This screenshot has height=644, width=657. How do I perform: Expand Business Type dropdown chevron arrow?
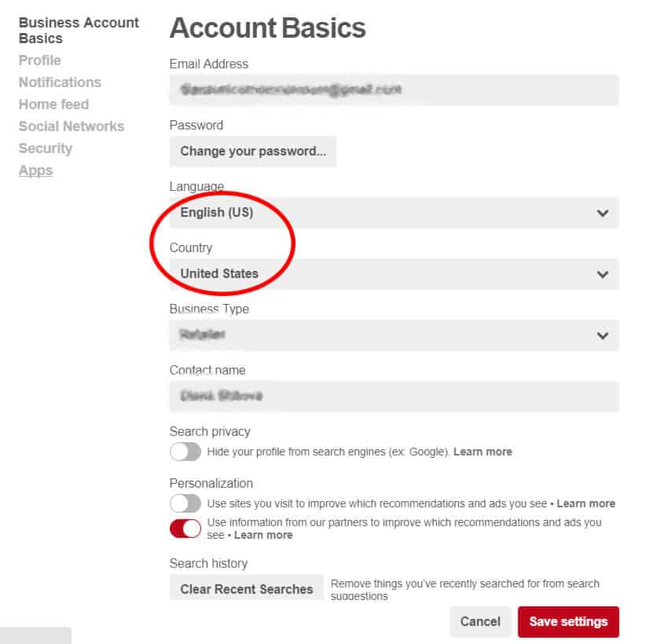click(603, 335)
